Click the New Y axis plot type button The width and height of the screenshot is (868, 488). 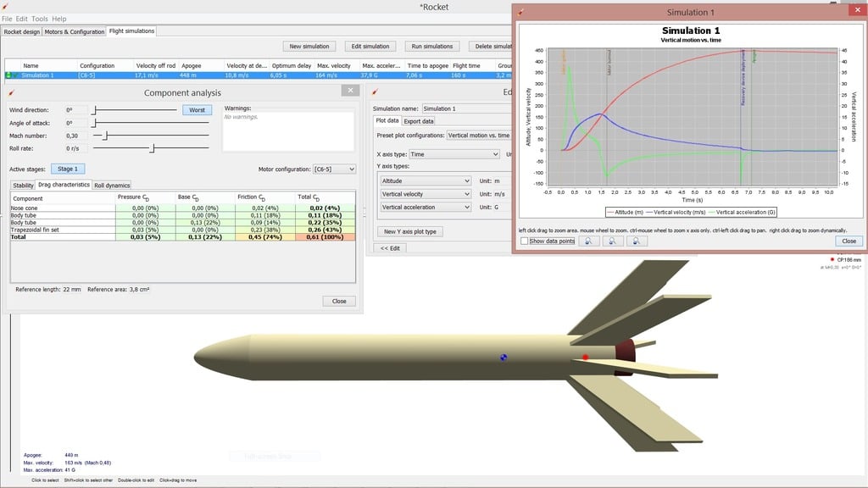(x=412, y=230)
